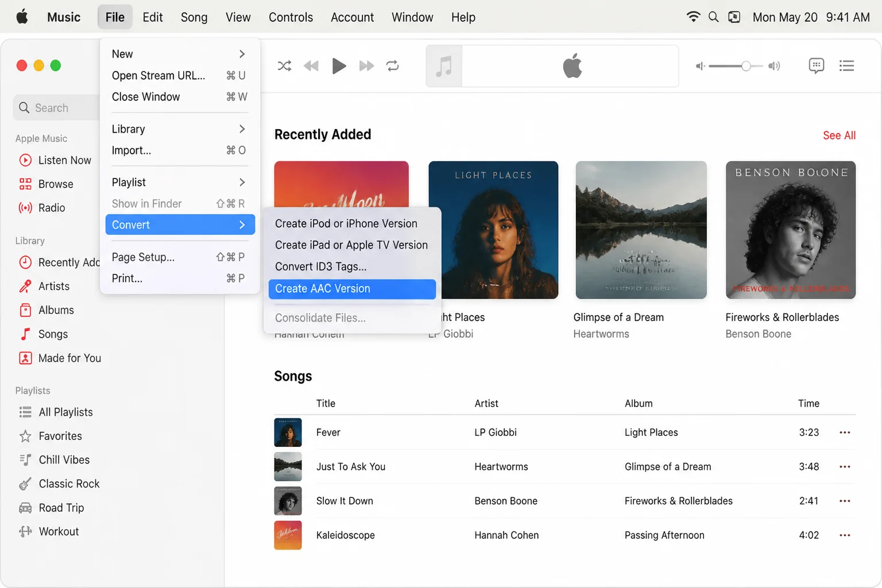The width and height of the screenshot is (882, 588).
Task: Open the lyrics panel
Action: (816, 66)
